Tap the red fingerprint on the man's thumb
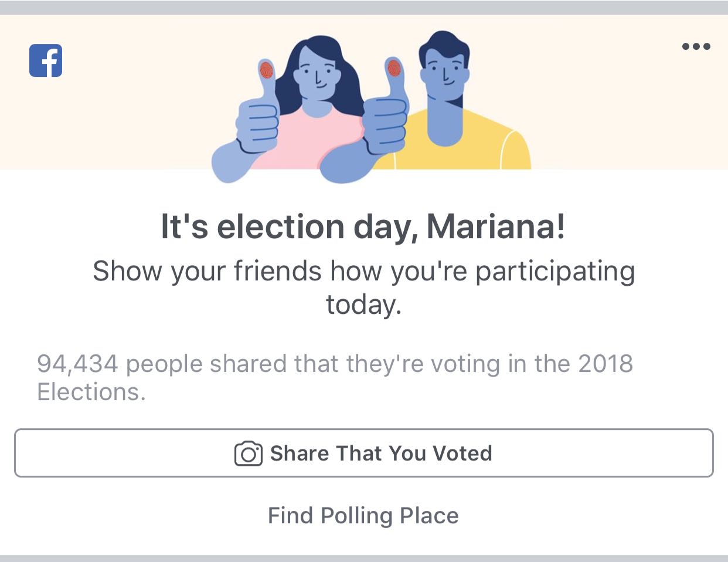 click(394, 69)
